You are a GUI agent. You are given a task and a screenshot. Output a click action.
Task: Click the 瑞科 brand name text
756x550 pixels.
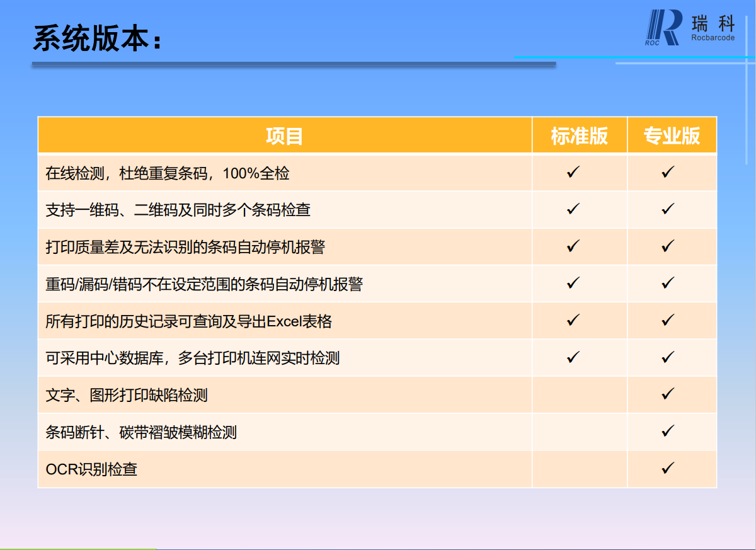(x=713, y=25)
